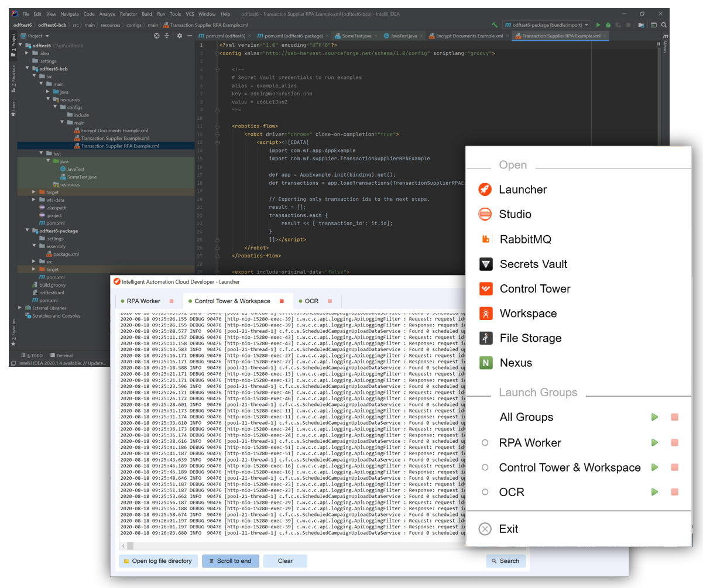The height and width of the screenshot is (588, 703).
Task: Stop All Groups with red square icon
Action: [x=674, y=417]
